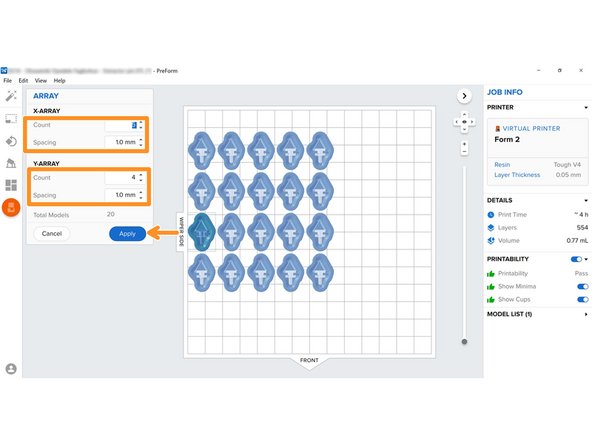Click the Tough V4 resin value

coord(567,165)
